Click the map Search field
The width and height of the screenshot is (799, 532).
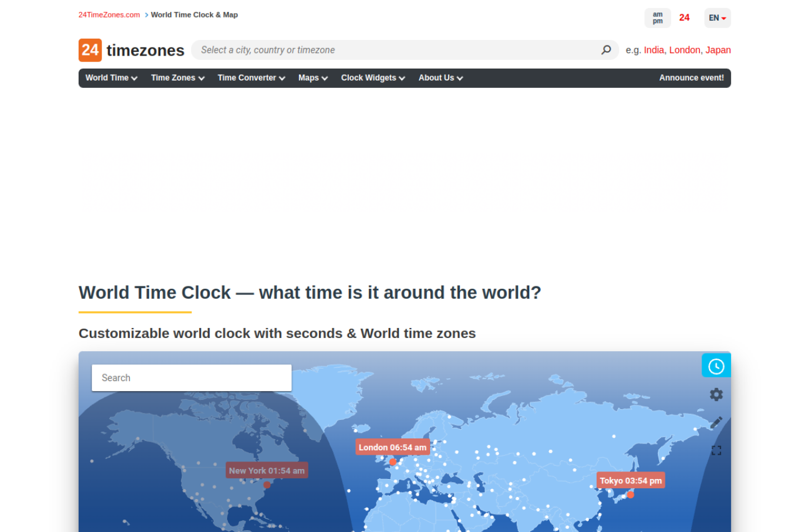[x=191, y=378]
